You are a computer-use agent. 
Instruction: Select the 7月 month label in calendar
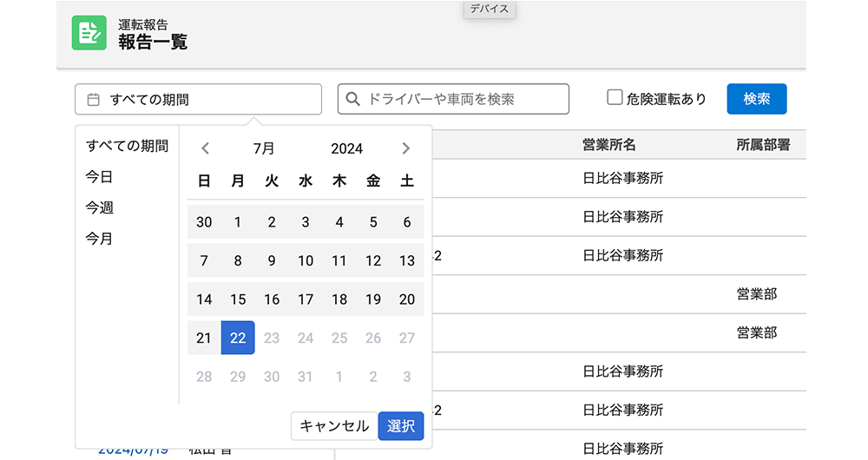(264, 148)
